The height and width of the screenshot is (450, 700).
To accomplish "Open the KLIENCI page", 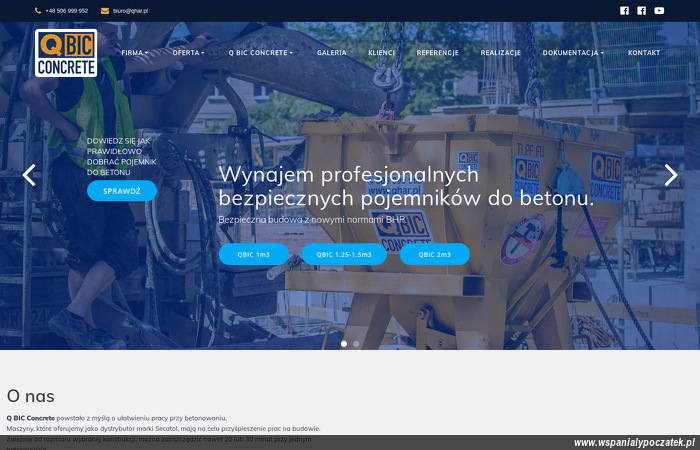I will [x=381, y=53].
